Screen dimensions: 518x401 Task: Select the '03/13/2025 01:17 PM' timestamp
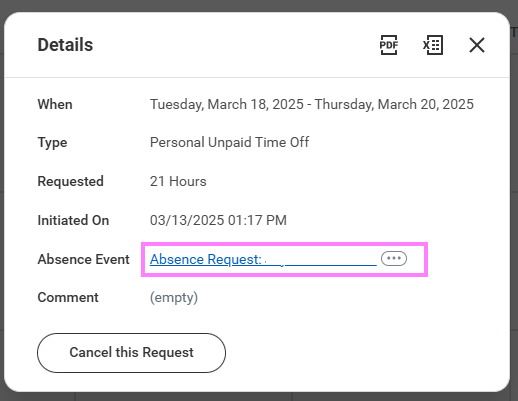tap(218, 220)
